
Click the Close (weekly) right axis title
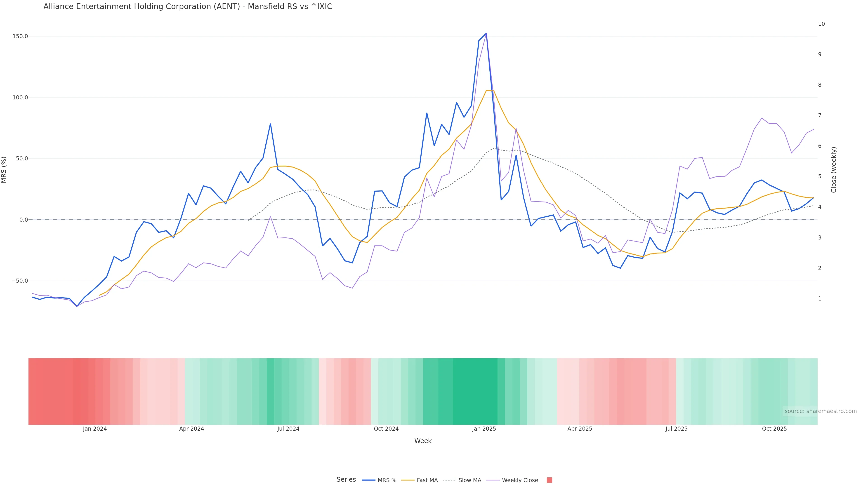pyautogui.click(x=834, y=170)
